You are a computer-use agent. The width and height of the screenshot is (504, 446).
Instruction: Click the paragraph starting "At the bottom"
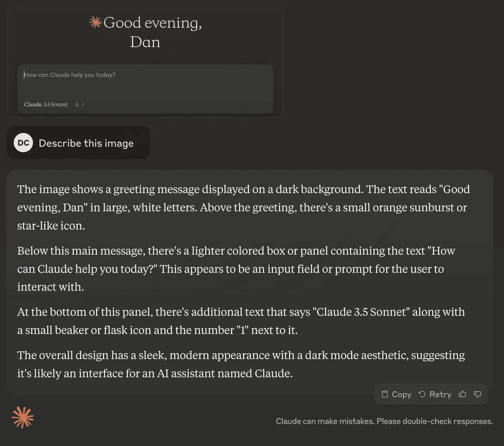tap(241, 321)
